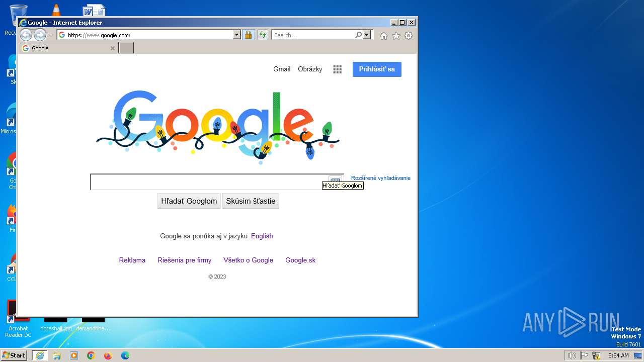The height and width of the screenshot is (362, 644).
Task: Launch Firefox from the taskbar
Action: click(108, 355)
